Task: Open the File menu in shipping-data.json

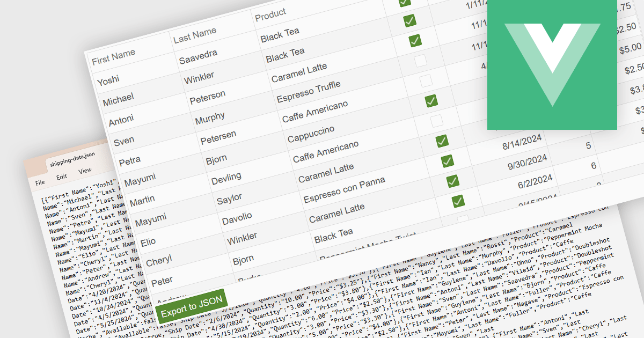Action: 40,182
